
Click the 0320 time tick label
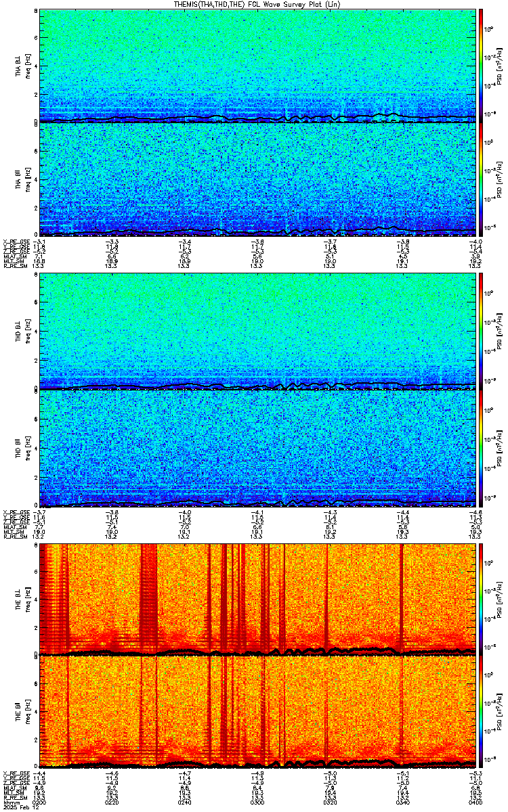point(329,801)
